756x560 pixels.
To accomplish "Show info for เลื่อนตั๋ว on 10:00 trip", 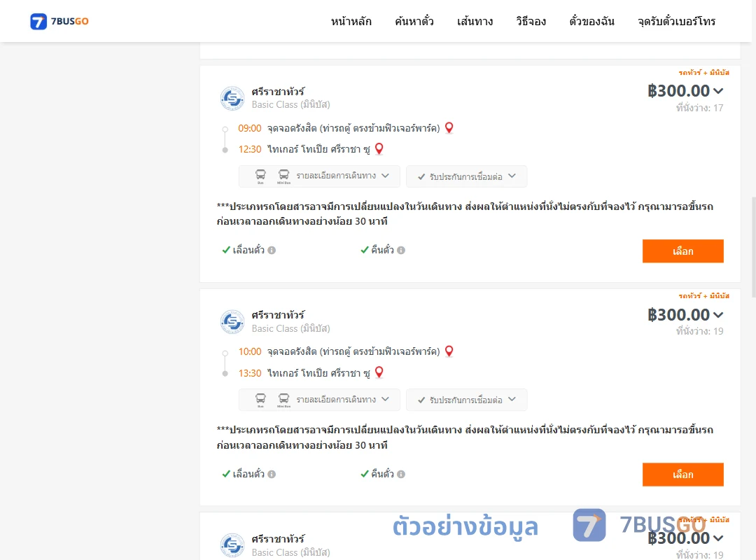I will point(272,474).
